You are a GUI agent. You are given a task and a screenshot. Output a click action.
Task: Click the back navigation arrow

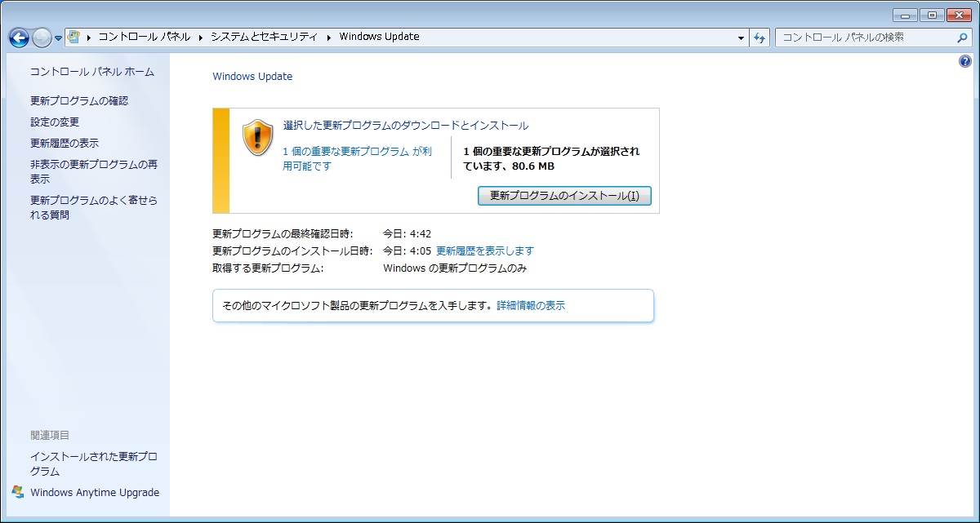(x=18, y=38)
